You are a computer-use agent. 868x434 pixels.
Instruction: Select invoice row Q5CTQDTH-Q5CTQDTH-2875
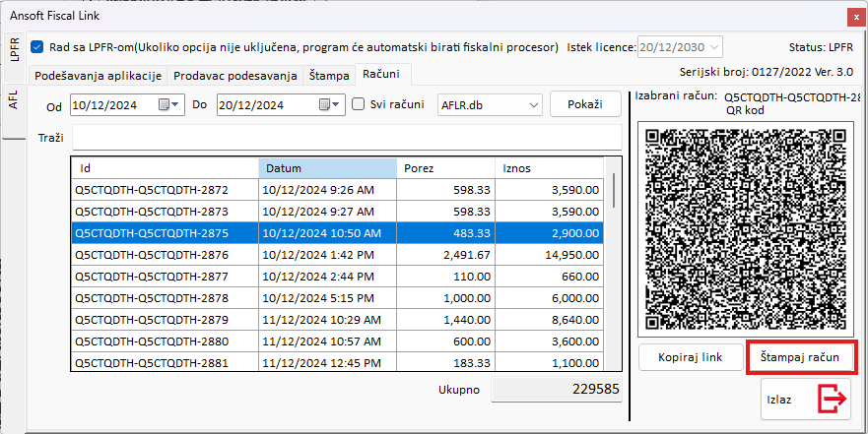338,233
